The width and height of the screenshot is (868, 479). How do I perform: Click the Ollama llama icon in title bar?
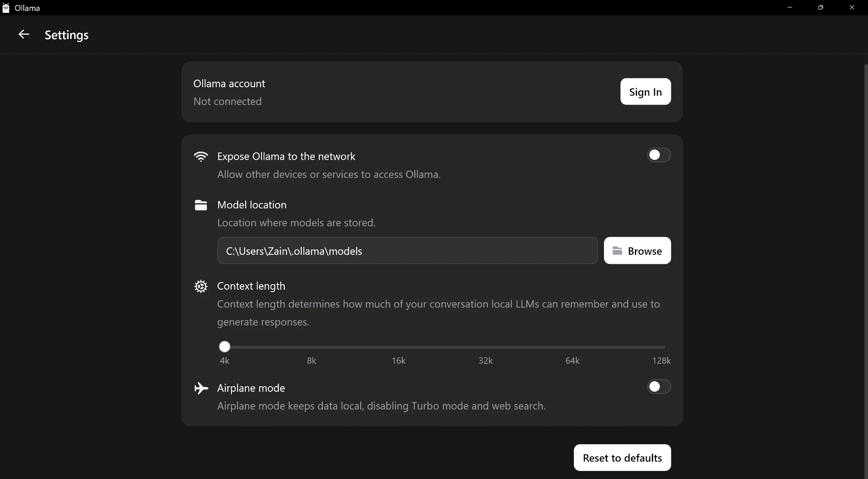point(6,8)
